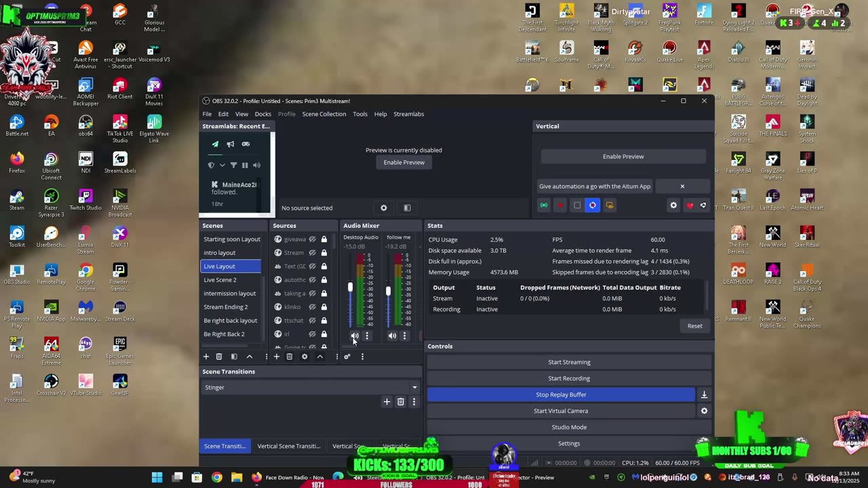Adjust follow me volume fader
The height and width of the screenshot is (488, 868).
pos(388,291)
